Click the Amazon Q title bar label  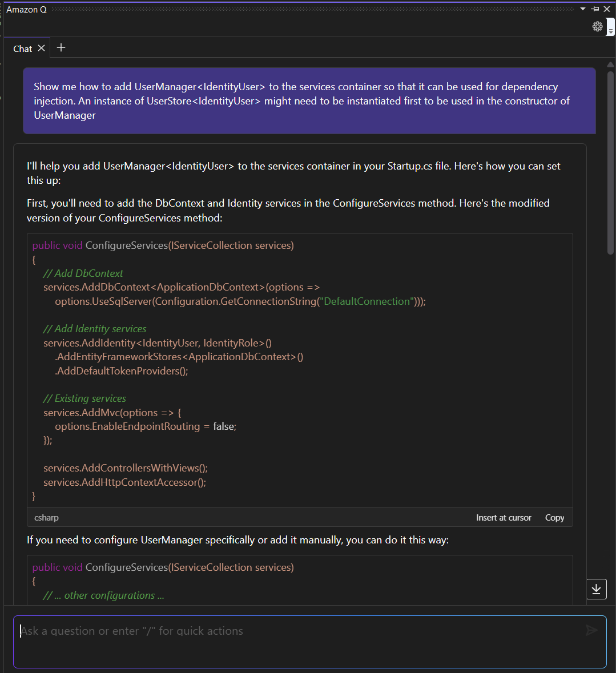coord(26,9)
